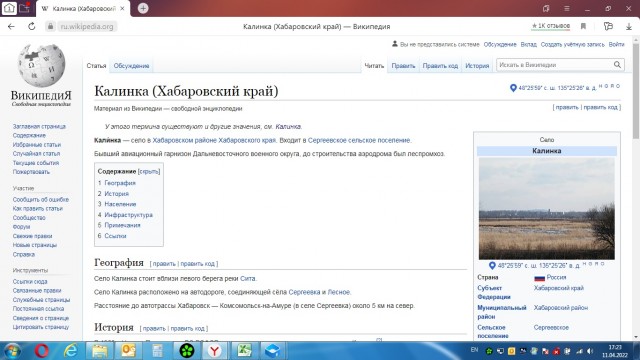Image resolution: width=640 pixels, height=360 pixels.
Task: Open Обсуждение link in personal toolbar
Action: 500,44
